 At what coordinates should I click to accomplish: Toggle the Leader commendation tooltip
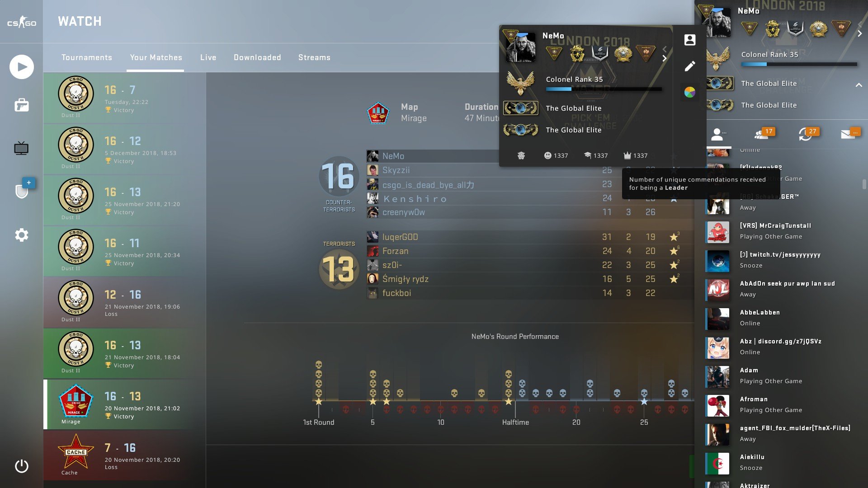tap(635, 155)
